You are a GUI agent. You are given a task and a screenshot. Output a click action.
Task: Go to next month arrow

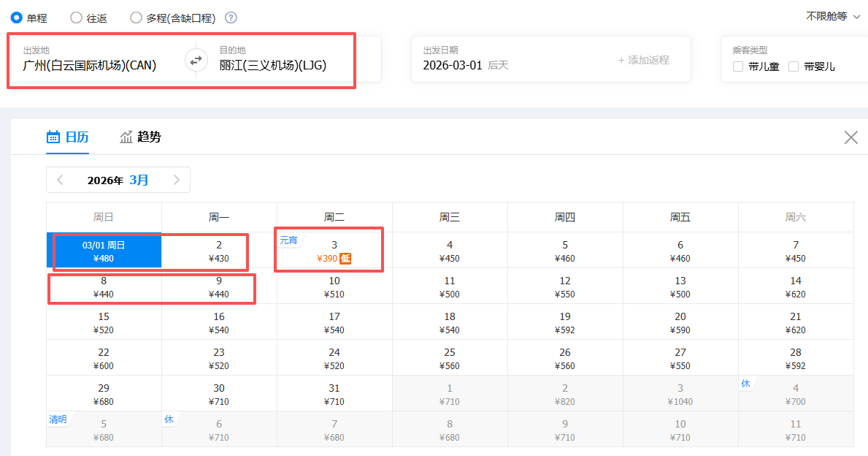[176, 180]
